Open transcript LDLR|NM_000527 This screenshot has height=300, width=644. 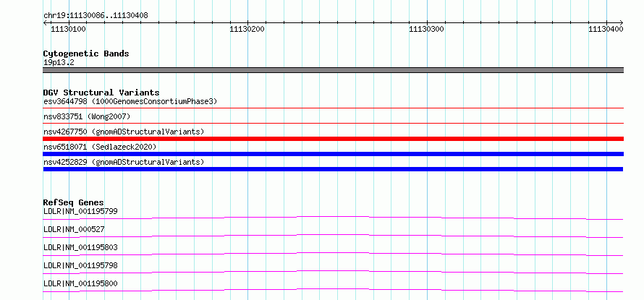click(x=74, y=229)
